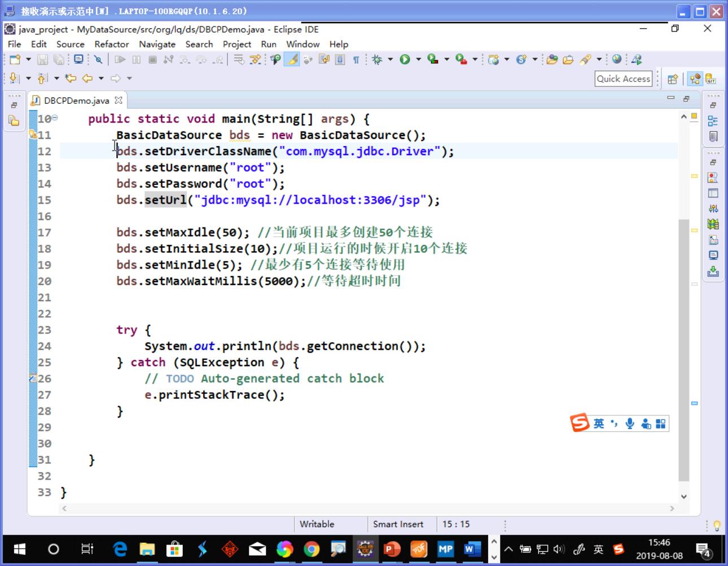Open the Terminal console toolbar icon
The image size is (728, 566).
(x=78, y=59)
